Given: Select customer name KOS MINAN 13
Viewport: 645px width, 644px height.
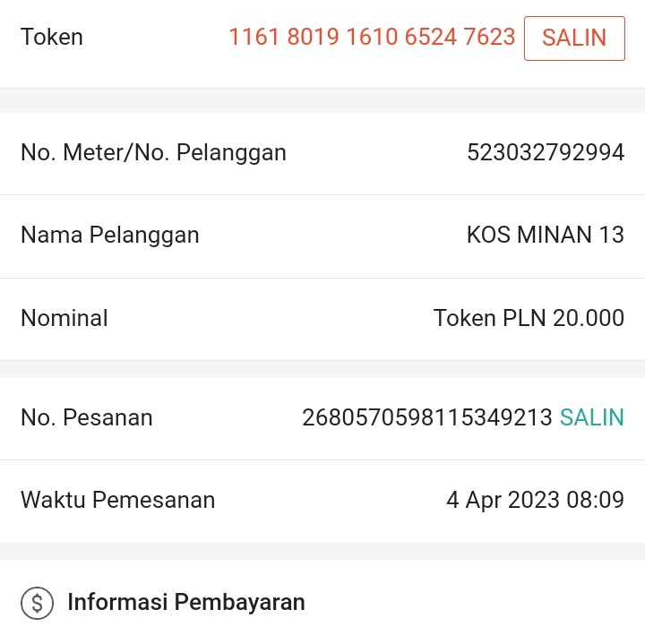Looking at the screenshot, I should (545, 236).
